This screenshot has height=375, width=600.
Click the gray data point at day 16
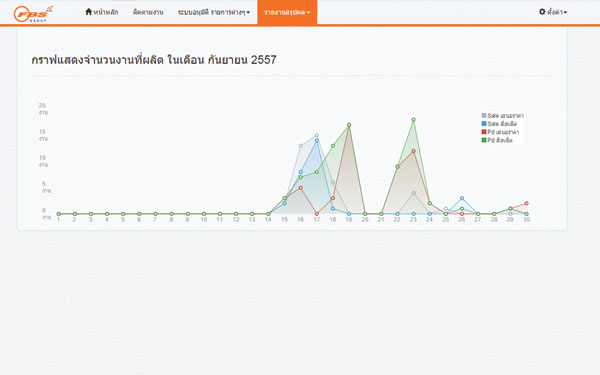[301, 146]
